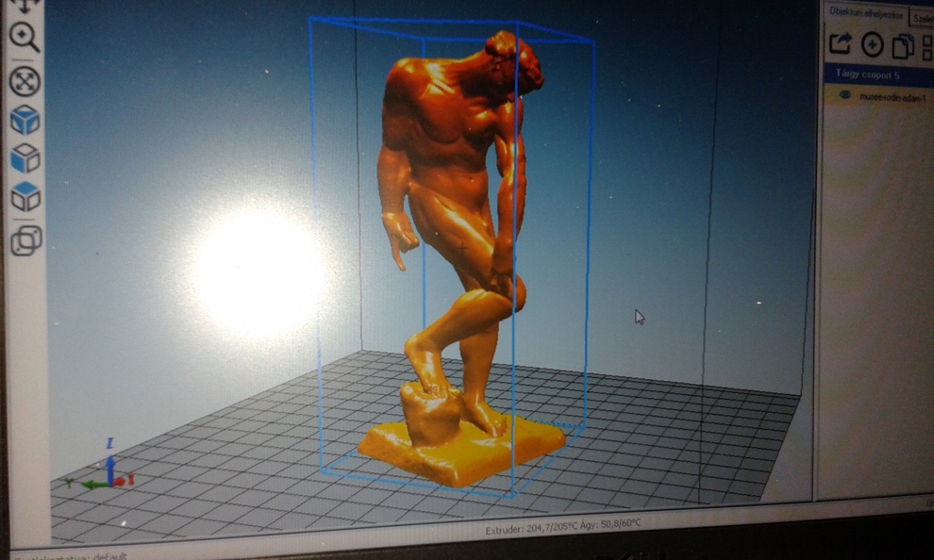
Task: Toggle parallel projection overlapping squares icon
Action: click(25, 241)
